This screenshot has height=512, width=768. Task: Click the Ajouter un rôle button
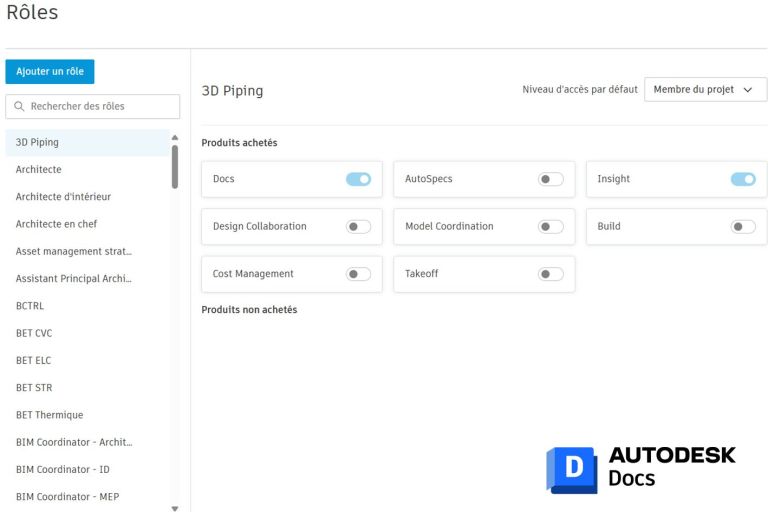(x=50, y=72)
